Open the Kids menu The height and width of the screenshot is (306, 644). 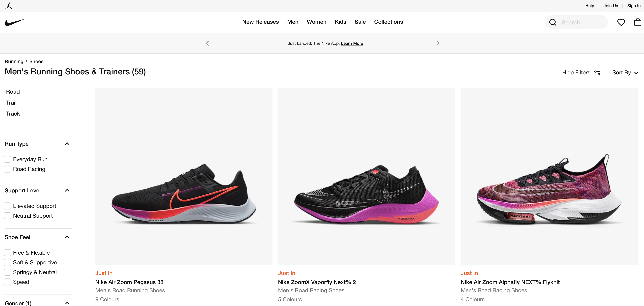coord(340,22)
